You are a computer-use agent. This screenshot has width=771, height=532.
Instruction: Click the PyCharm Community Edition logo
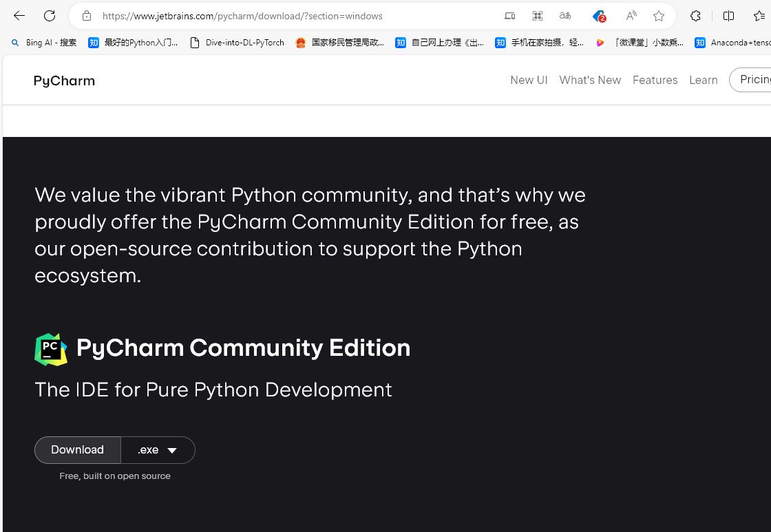pos(51,349)
